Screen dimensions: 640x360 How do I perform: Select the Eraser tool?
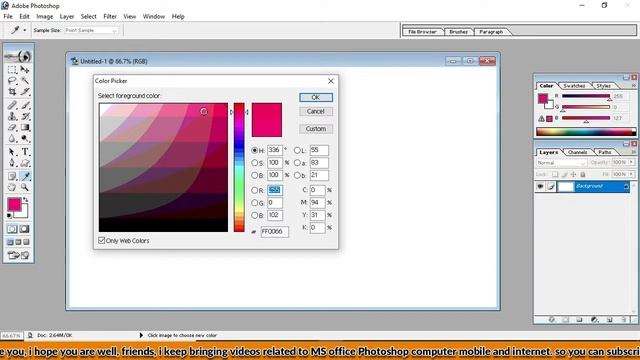point(12,127)
